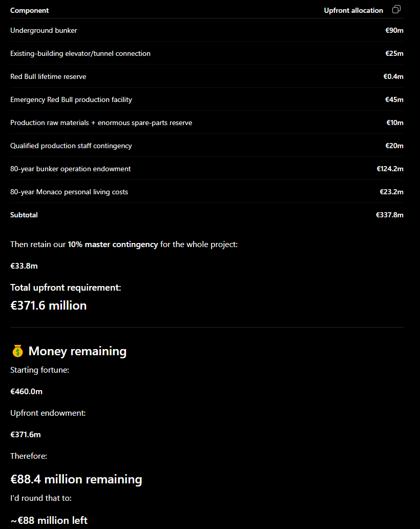Click the €88.4 million remaining heading
This screenshot has width=420, height=529.
pyautogui.click(x=76, y=479)
